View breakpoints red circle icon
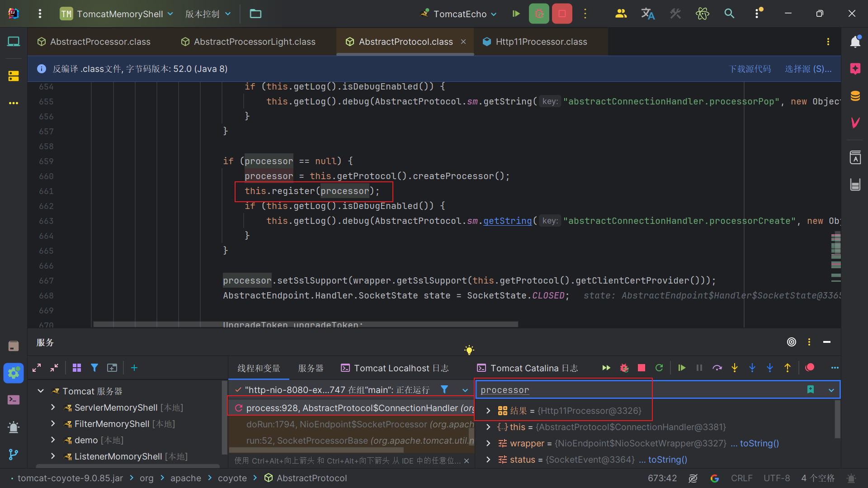868x488 pixels. point(810,367)
